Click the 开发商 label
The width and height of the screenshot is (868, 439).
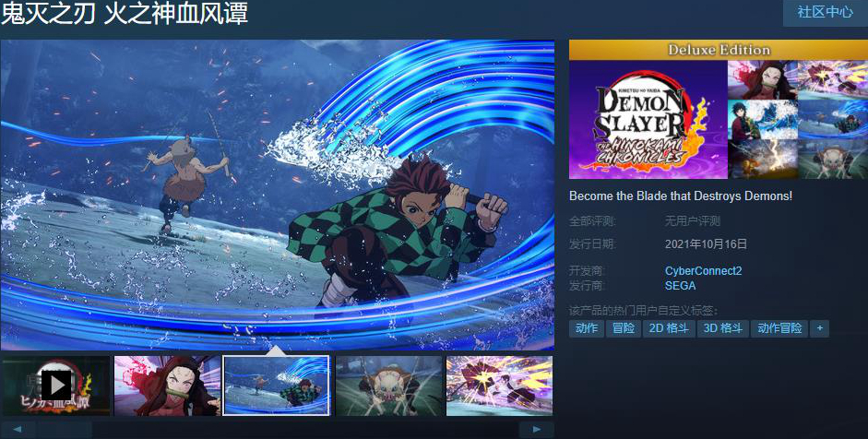(x=587, y=271)
